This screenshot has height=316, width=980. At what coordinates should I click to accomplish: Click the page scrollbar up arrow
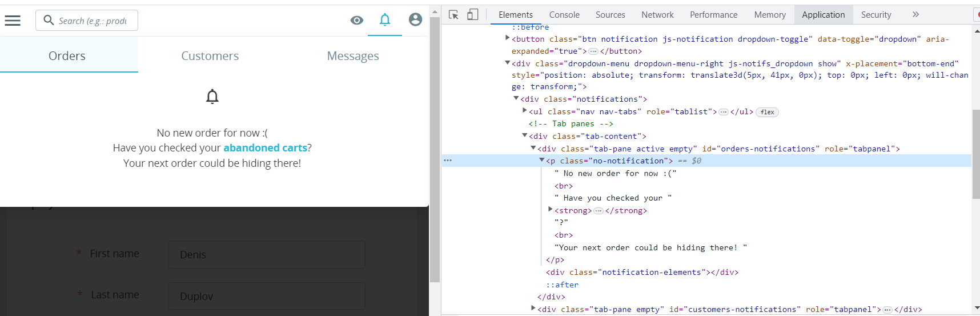[435, 11]
